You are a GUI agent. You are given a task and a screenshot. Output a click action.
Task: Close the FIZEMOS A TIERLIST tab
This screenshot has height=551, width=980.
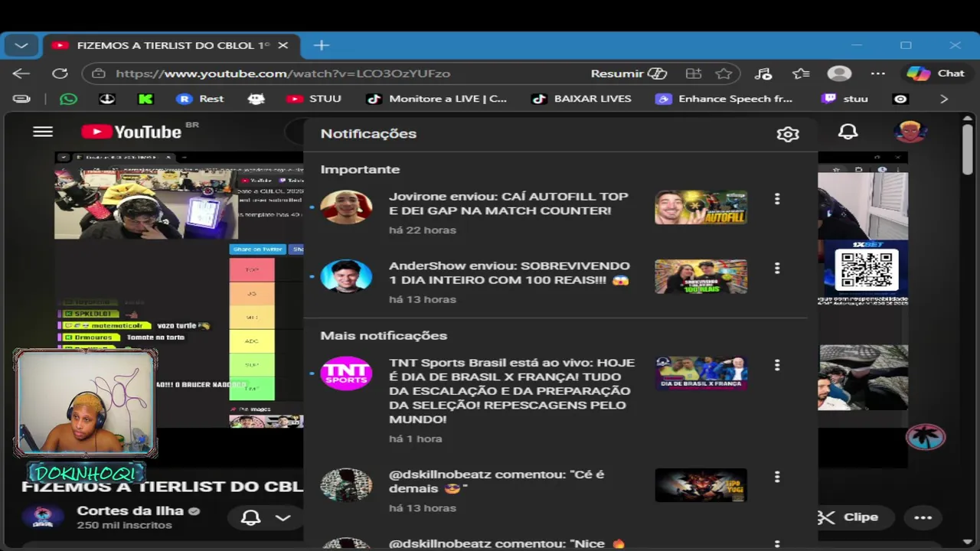click(283, 45)
